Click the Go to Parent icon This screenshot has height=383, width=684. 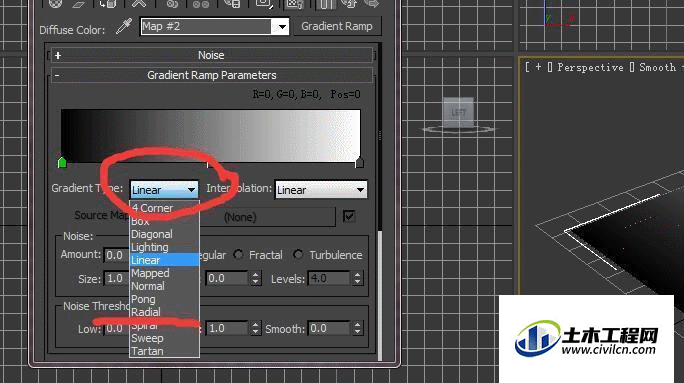pyautogui.click(x=349, y=3)
